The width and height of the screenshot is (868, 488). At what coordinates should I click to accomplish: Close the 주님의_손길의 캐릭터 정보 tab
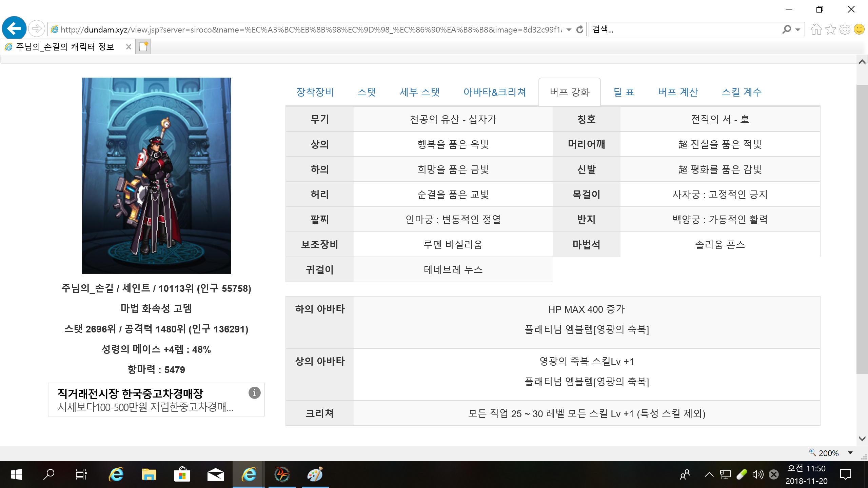tap(129, 47)
